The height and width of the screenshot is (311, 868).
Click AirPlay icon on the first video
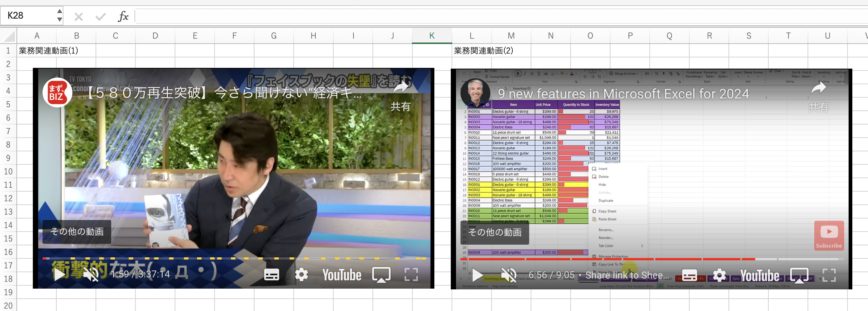(x=381, y=275)
